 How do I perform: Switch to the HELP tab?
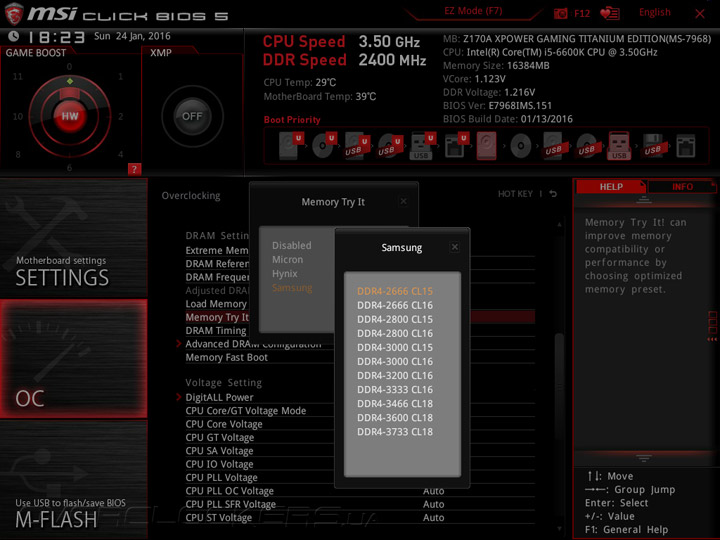tap(611, 187)
